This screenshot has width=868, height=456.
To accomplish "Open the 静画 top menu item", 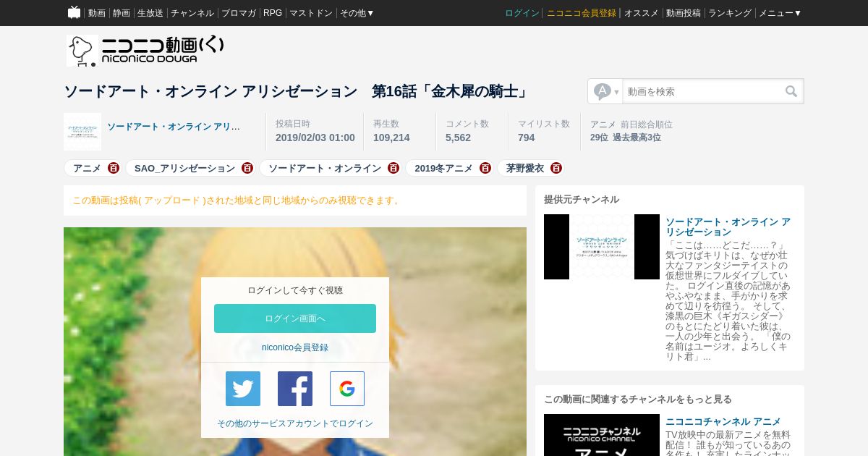I will 122,13.
